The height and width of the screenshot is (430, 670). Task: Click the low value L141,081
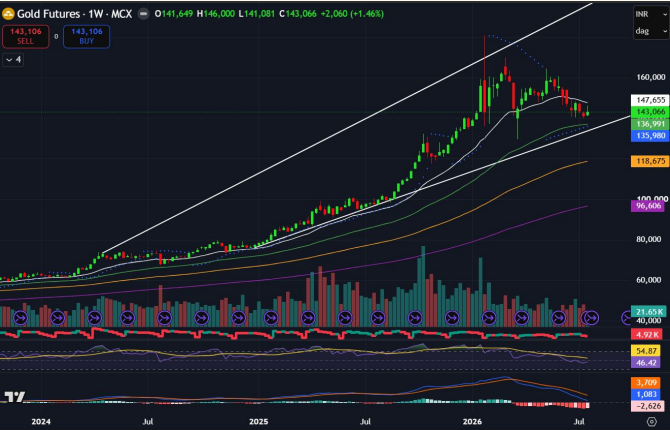257,14
